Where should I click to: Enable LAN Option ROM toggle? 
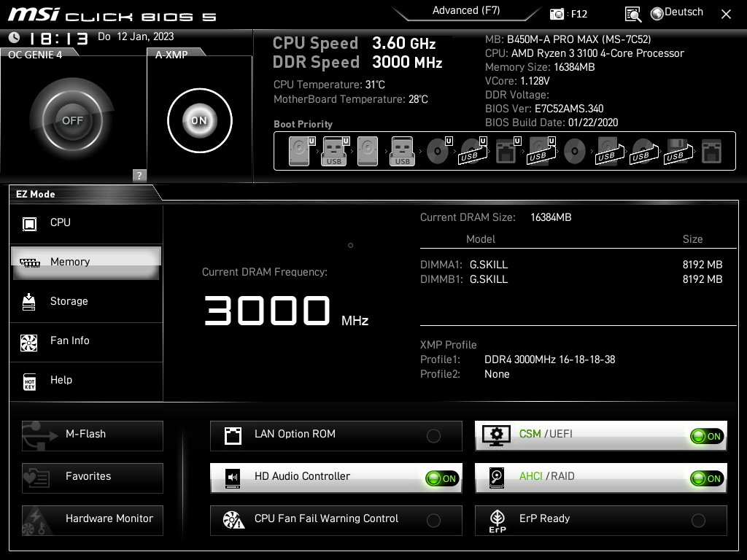click(433, 436)
